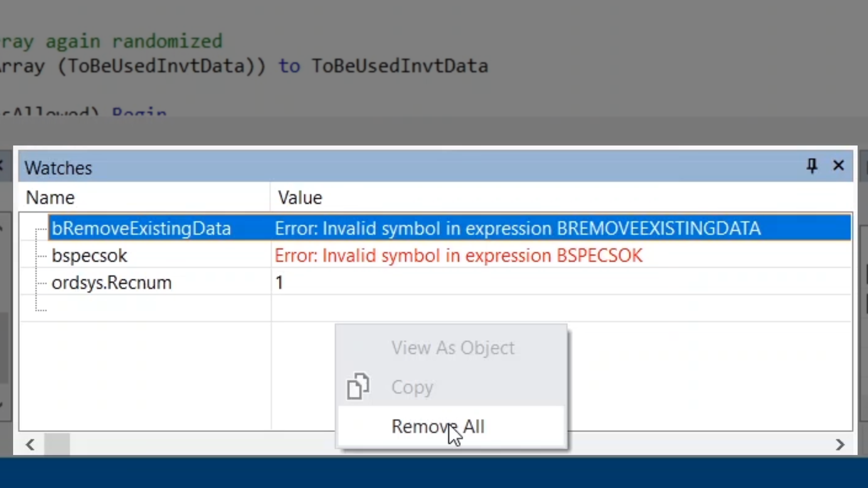Click the Name column header
The width and height of the screenshot is (868, 488).
[50, 198]
